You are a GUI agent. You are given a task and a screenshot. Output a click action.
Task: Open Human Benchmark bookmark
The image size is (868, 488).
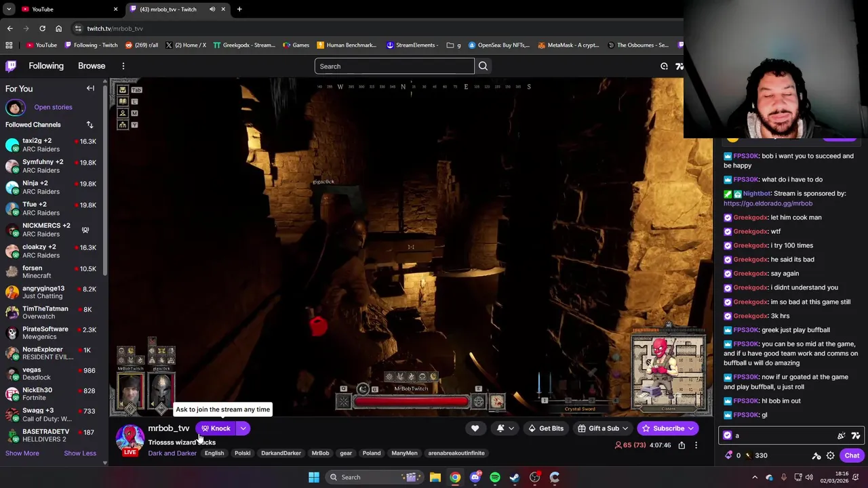pos(346,45)
